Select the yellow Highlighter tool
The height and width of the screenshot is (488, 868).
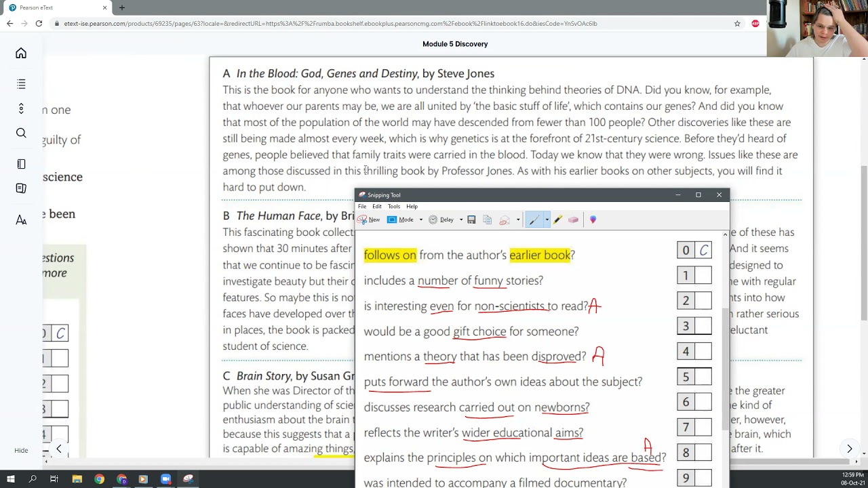(x=557, y=220)
